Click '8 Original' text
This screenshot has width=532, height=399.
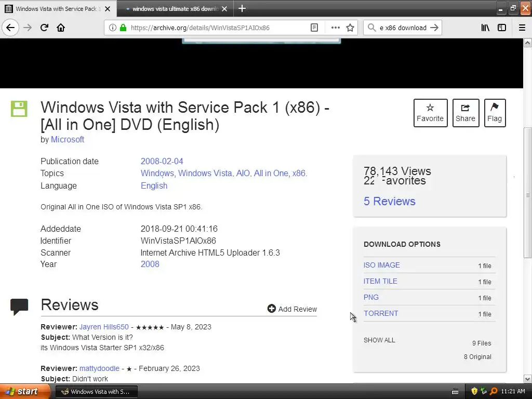(478, 357)
